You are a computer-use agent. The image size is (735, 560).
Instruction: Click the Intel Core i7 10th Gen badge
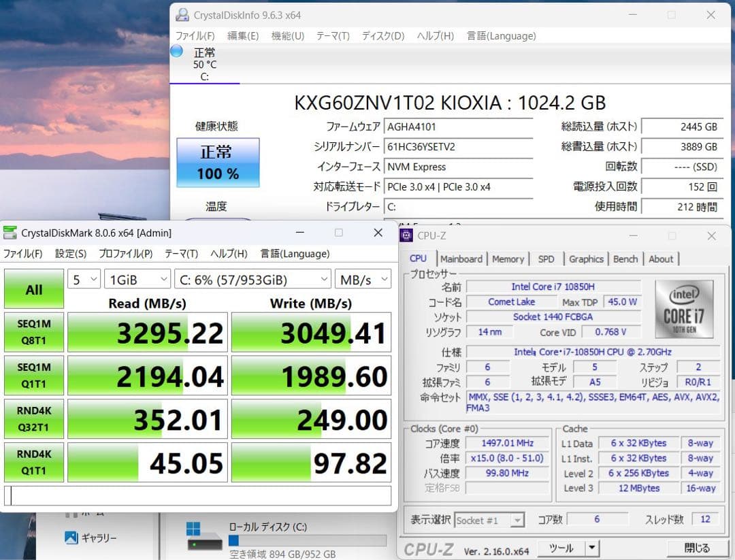point(683,312)
